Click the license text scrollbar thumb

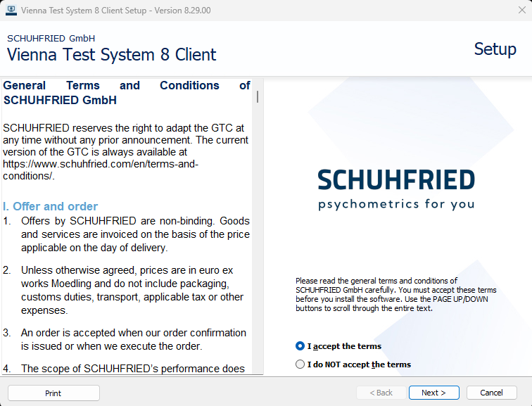pyautogui.click(x=258, y=96)
